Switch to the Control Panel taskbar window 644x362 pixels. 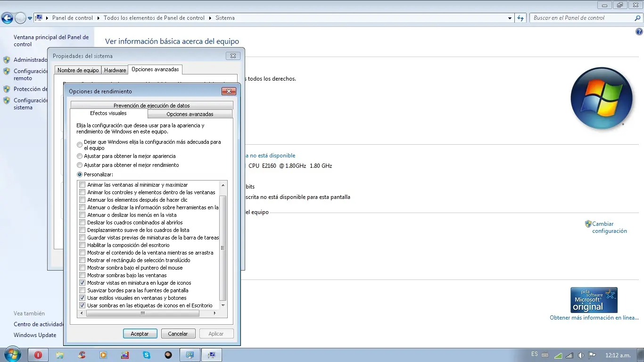190,355
